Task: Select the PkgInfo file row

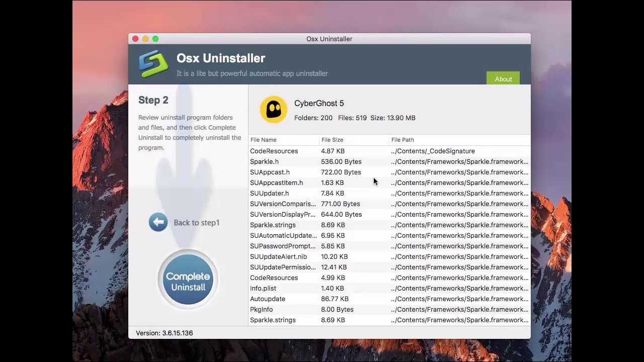Action: pyautogui.click(x=389, y=309)
